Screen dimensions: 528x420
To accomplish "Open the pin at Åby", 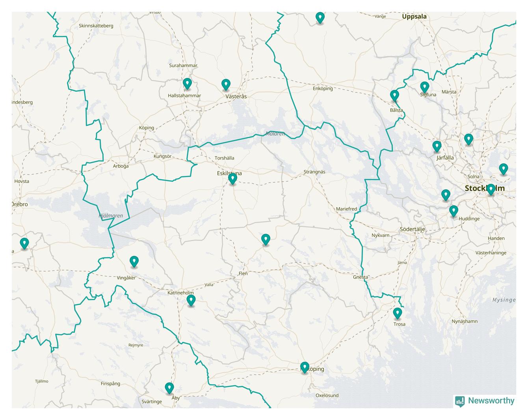I will (x=169, y=388).
